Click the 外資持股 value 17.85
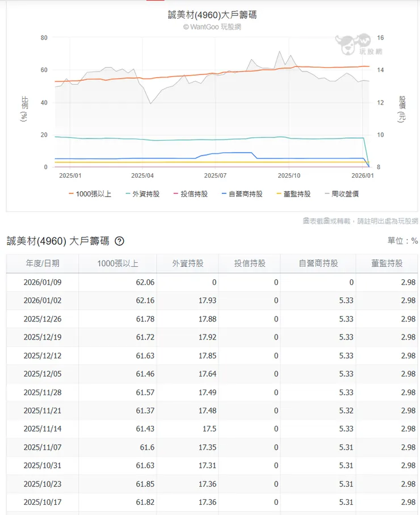 tap(207, 355)
